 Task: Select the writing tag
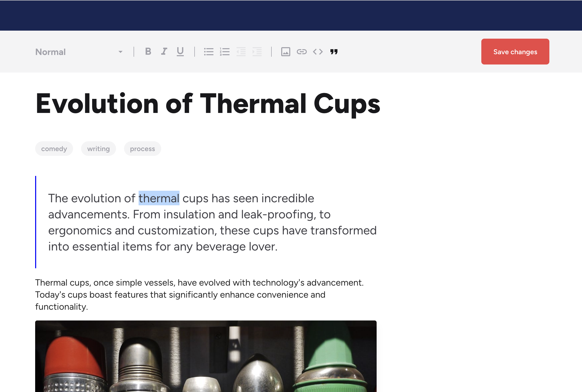coord(98,149)
